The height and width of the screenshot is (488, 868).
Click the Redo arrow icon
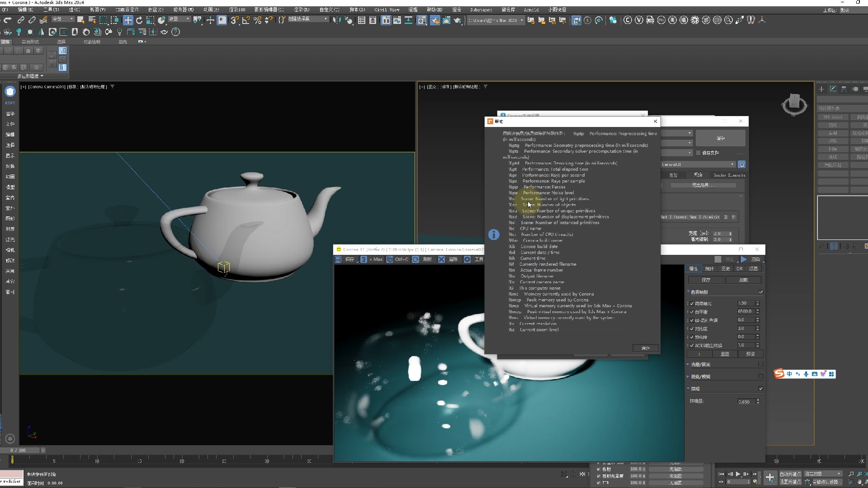7,20
